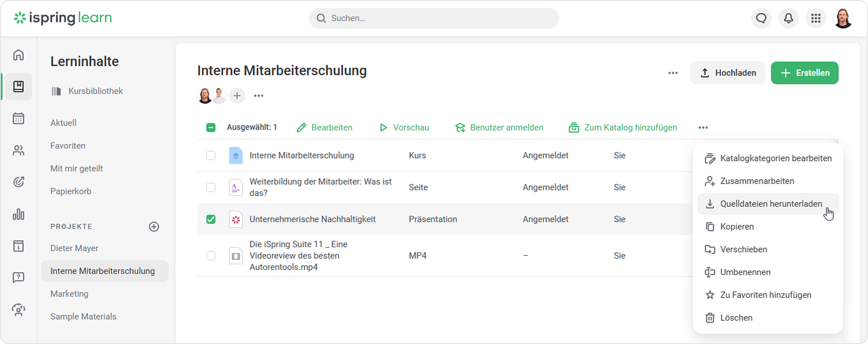Viewport: 868px width, 344px height.
Task: Click the Hochladen upload button
Action: pos(727,73)
